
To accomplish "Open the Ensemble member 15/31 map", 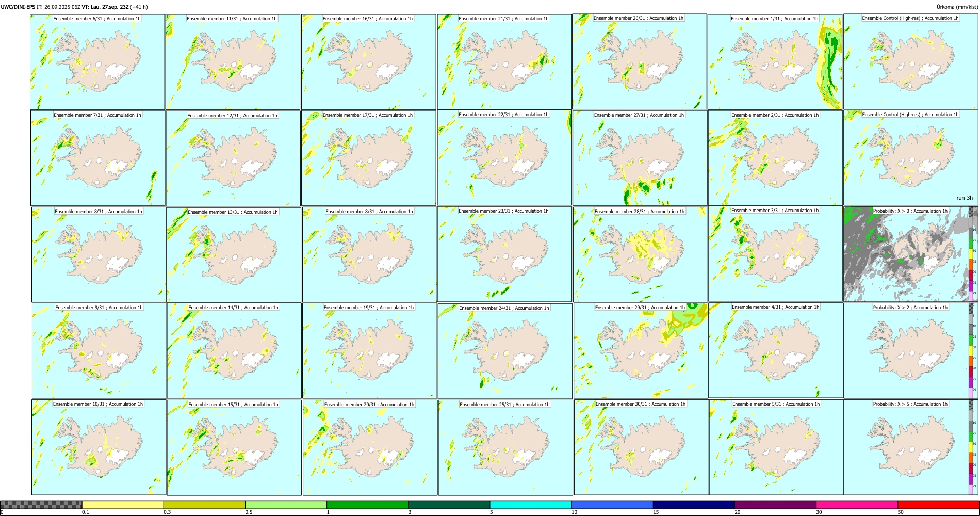I will (x=234, y=447).
